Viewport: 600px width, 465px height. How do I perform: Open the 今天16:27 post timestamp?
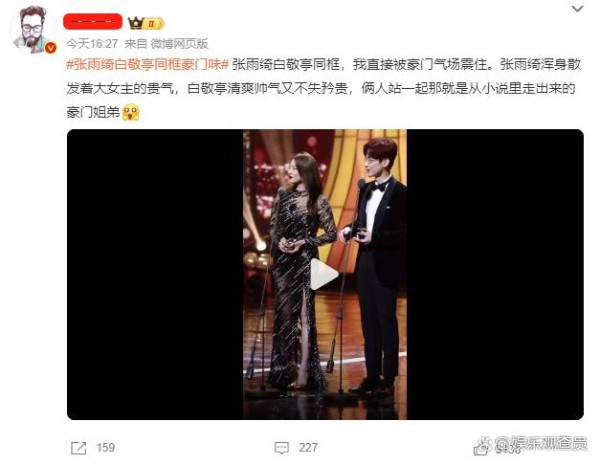click(x=92, y=44)
